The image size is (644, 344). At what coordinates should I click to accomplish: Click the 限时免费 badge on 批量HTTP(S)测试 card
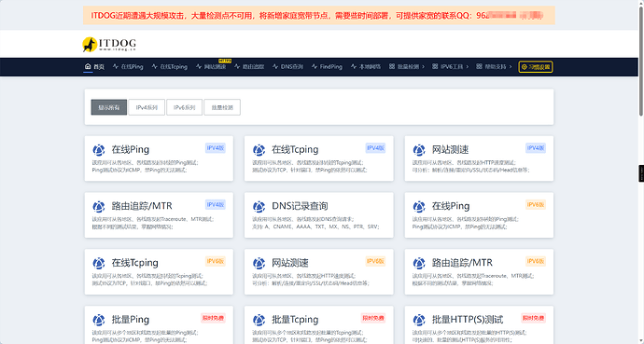click(x=533, y=318)
